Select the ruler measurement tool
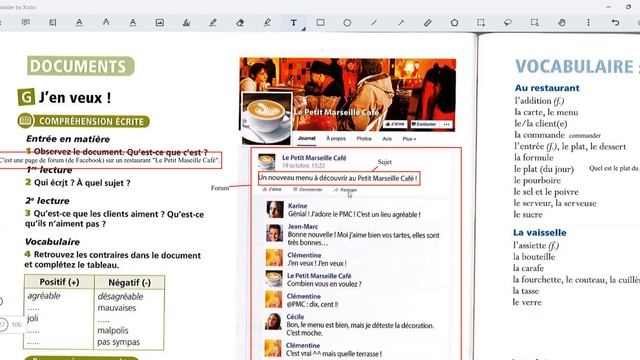The width and height of the screenshot is (640, 360). click(x=427, y=22)
